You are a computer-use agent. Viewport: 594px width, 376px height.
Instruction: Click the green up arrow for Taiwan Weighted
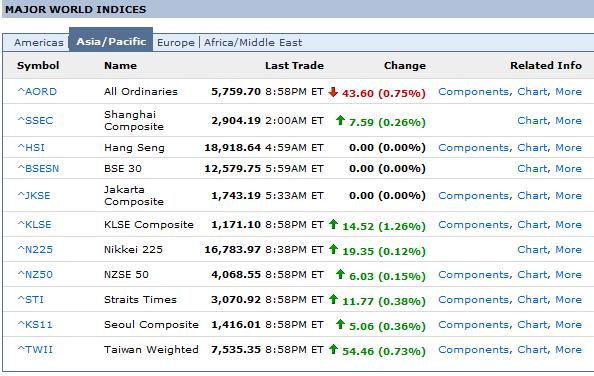333,349
